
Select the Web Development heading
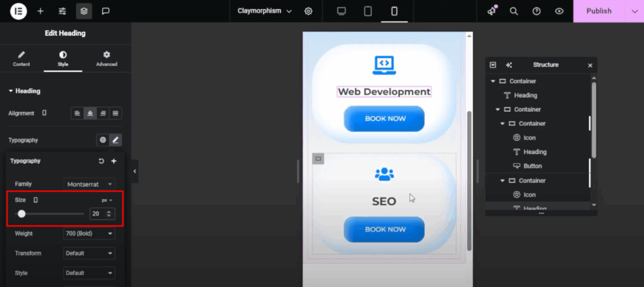click(x=384, y=92)
